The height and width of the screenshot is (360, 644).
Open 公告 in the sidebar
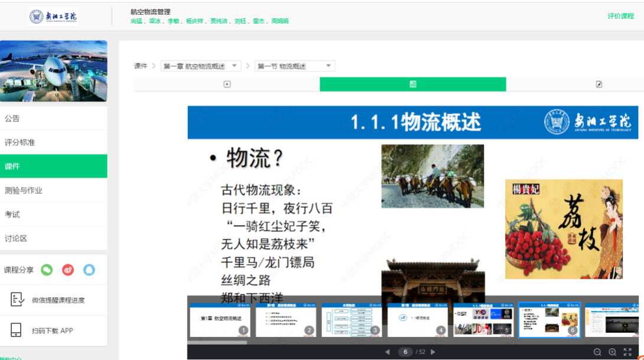pyautogui.click(x=54, y=118)
